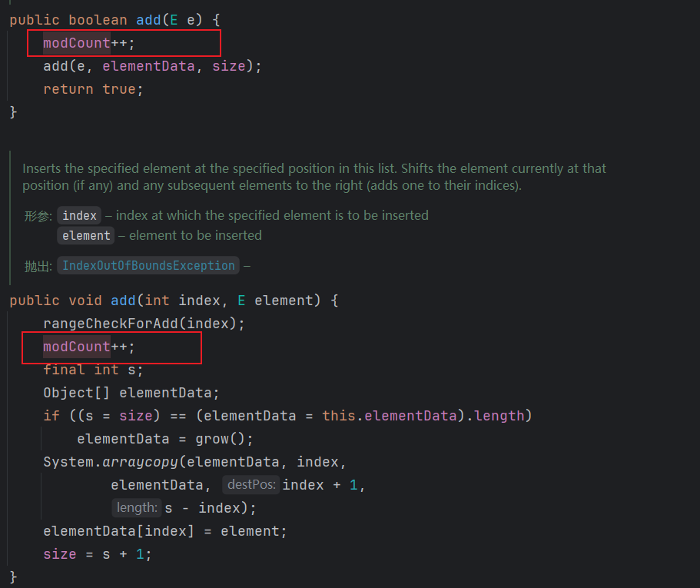Click the 'index' parameter tag in docs

click(x=79, y=216)
